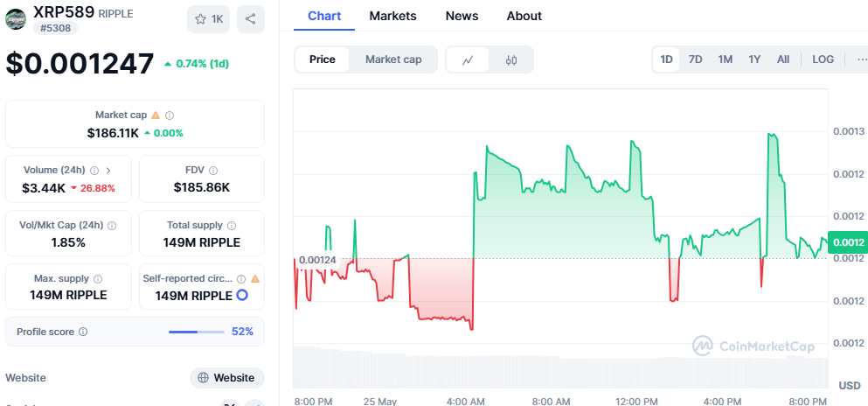Select the Price chart toggle
This screenshot has width=868, height=406.
323,59
